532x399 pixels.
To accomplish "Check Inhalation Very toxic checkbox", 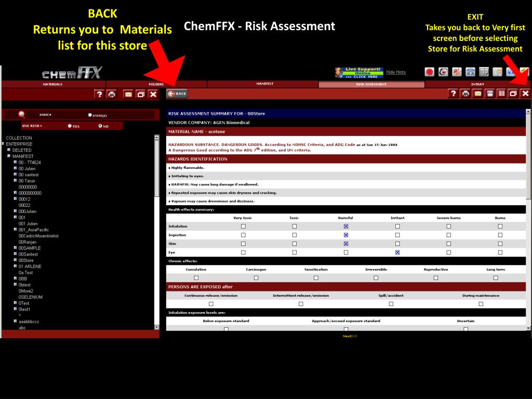I will click(243, 227).
